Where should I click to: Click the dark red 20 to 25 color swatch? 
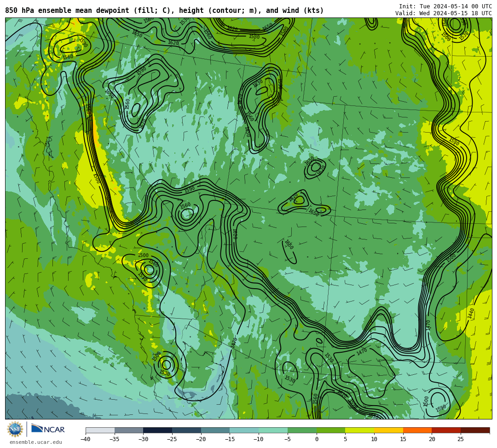click(x=446, y=430)
